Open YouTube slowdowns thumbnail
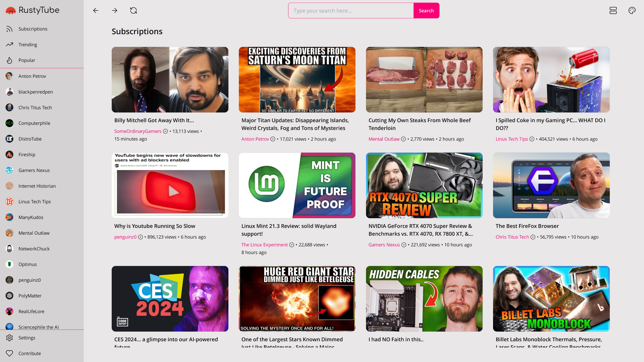 tap(170, 185)
